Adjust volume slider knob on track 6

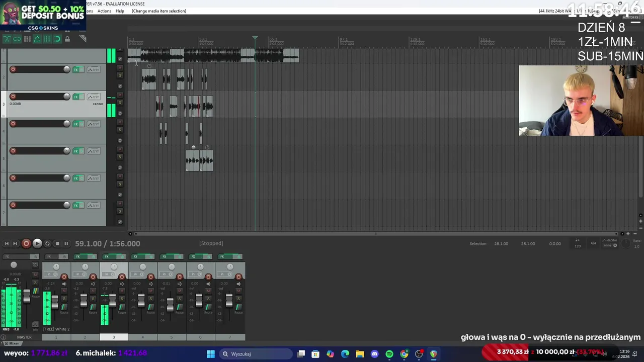66,178
